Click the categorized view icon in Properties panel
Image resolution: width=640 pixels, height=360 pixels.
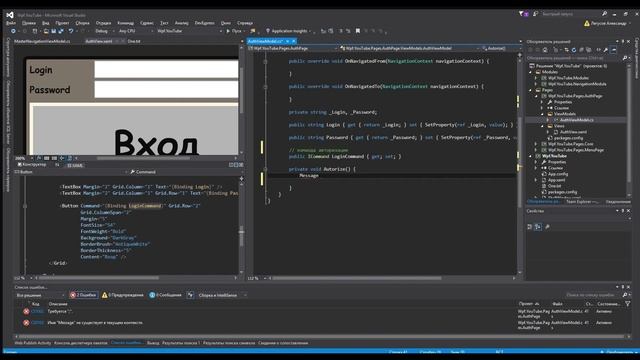529,227
